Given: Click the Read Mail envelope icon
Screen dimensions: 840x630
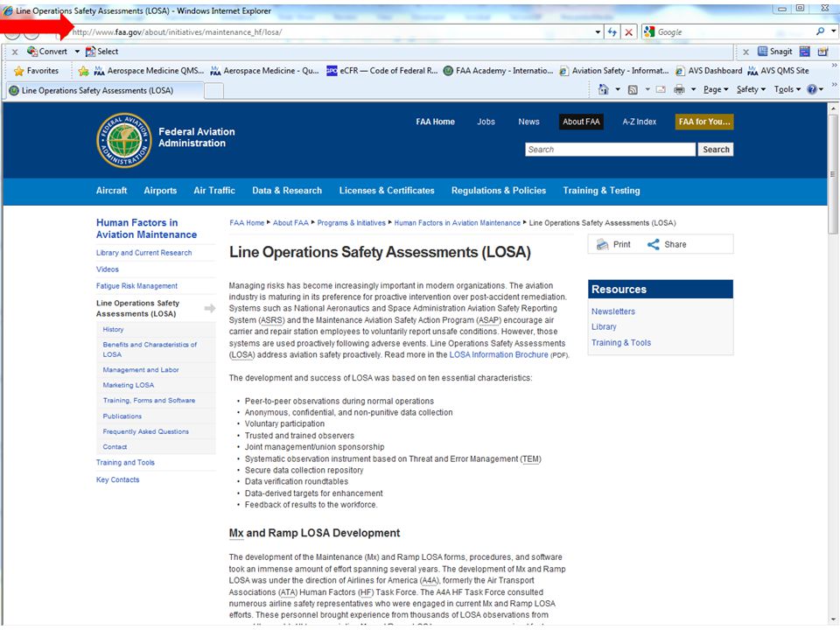Looking at the screenshot, I should (661, 89).
